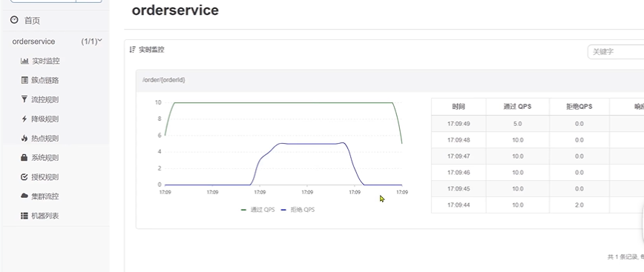Select 实时监控 menu item

point(45,61)
